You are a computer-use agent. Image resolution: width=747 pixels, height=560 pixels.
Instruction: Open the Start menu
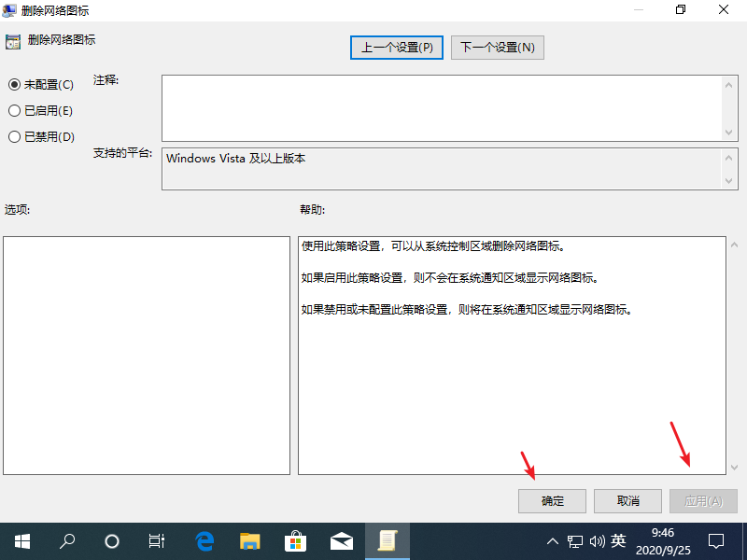(x=21, y=541)
